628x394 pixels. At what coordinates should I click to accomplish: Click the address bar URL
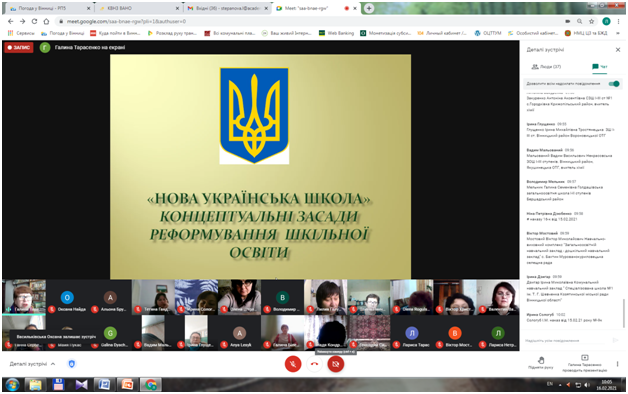click(126, 21)
